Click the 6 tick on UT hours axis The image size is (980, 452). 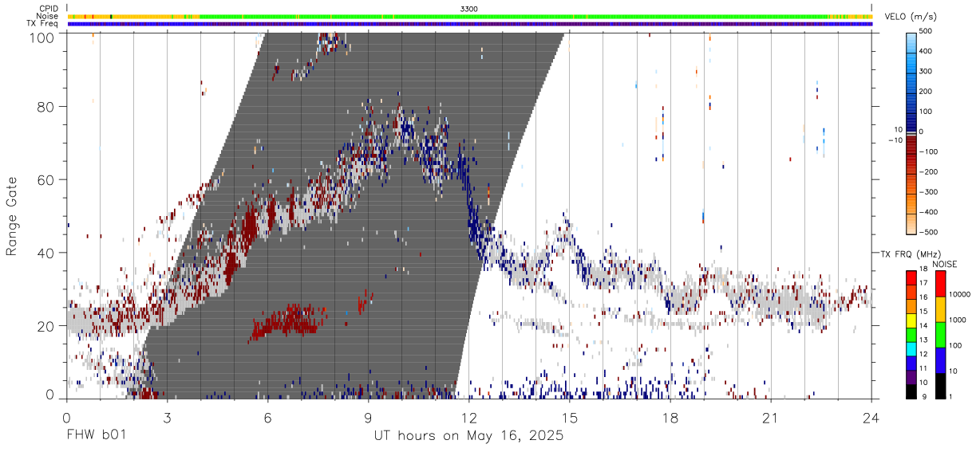tap(267, 417)
